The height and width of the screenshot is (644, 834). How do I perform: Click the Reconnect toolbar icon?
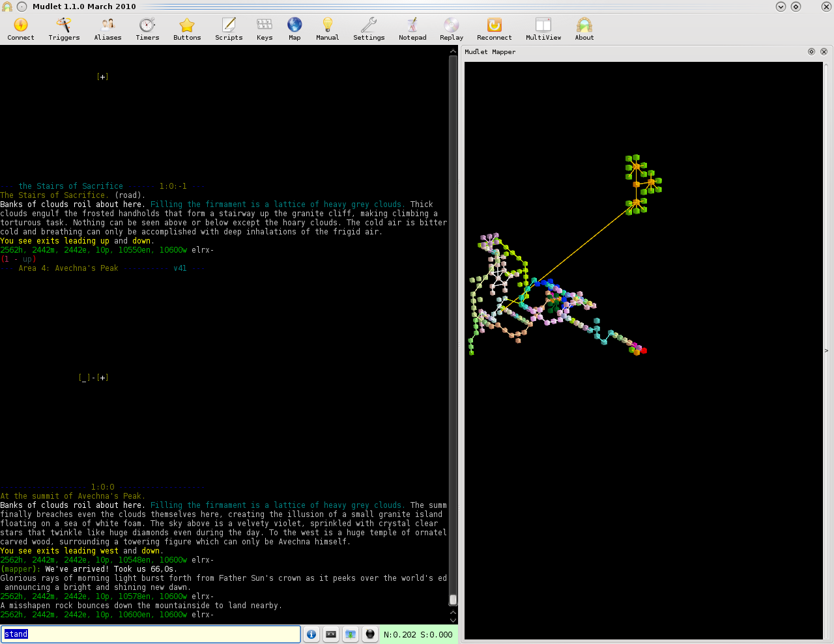pyautogui.click(x=495, y=29)
